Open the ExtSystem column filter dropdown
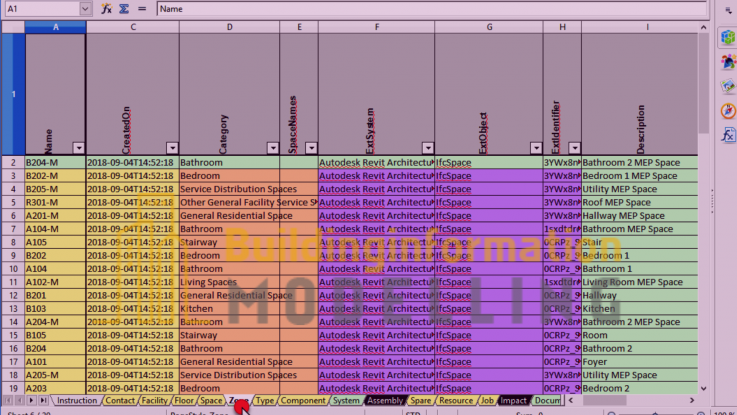Viewport: 737px width, 415px height. click(427, 147)
